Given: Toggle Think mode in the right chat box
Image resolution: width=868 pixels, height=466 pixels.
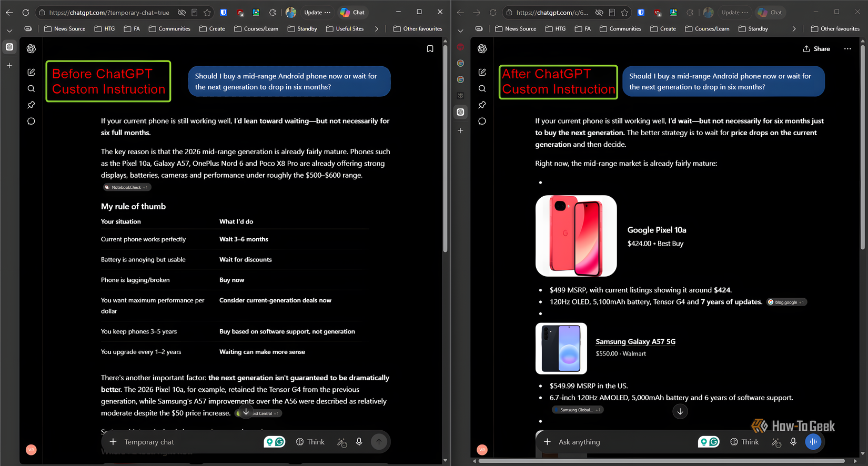Looking at the screenshot, I should [x=745, y=442].
